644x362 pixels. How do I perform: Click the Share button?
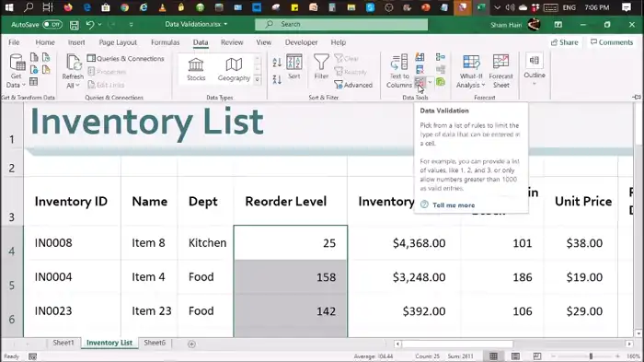click(x=564, y=42)
